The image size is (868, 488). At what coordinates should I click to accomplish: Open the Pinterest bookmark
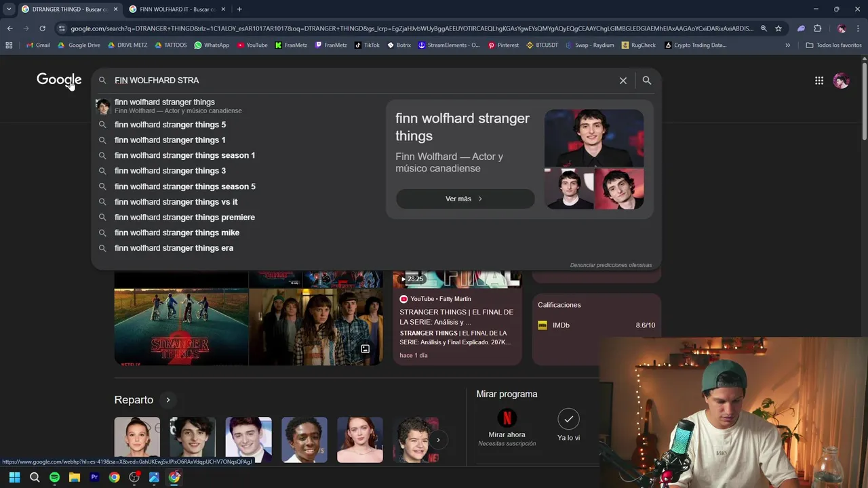tap(503, 45)
